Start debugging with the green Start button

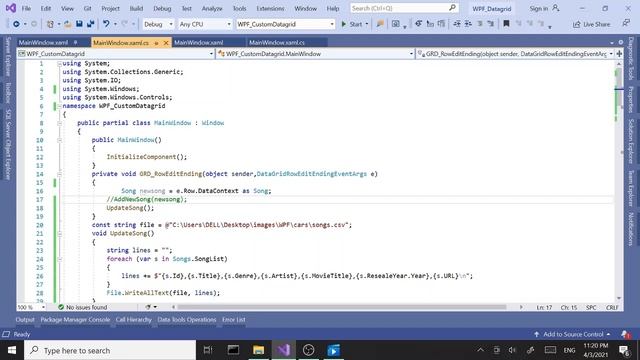click(352, 24)
